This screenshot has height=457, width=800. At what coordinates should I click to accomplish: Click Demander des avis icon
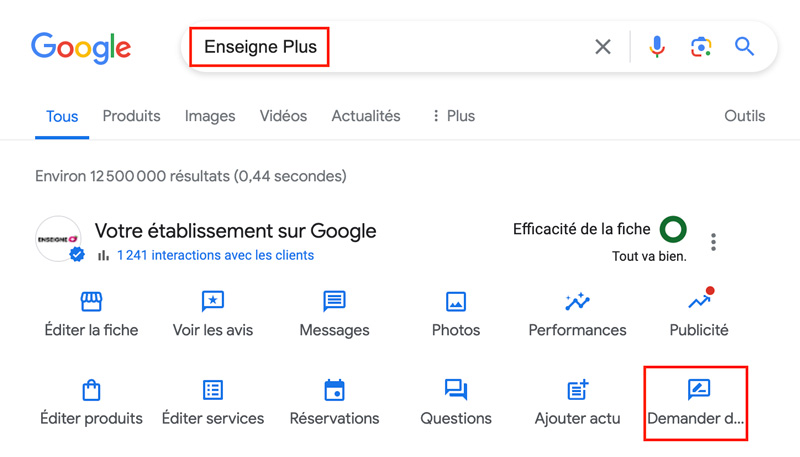[x=698, y=389]
